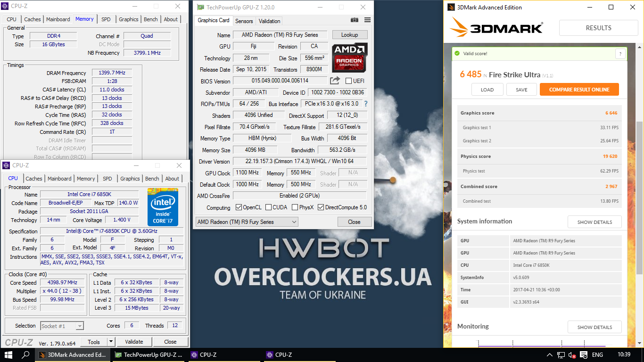644x362 pixels.
Task: Switch to Sensors tab in GPU-Z
Action: pos(244,21)
